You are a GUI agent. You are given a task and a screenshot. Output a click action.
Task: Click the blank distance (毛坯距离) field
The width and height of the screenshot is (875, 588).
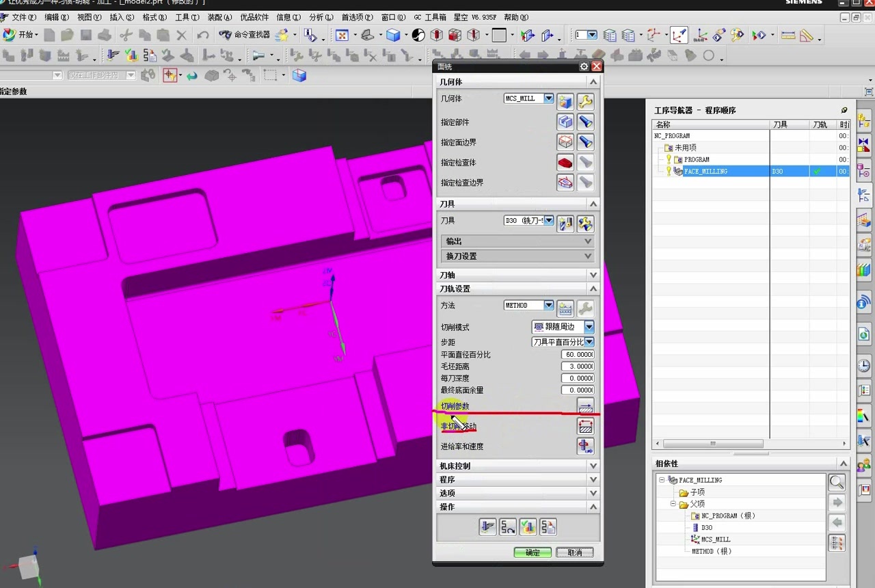point(578,366)
